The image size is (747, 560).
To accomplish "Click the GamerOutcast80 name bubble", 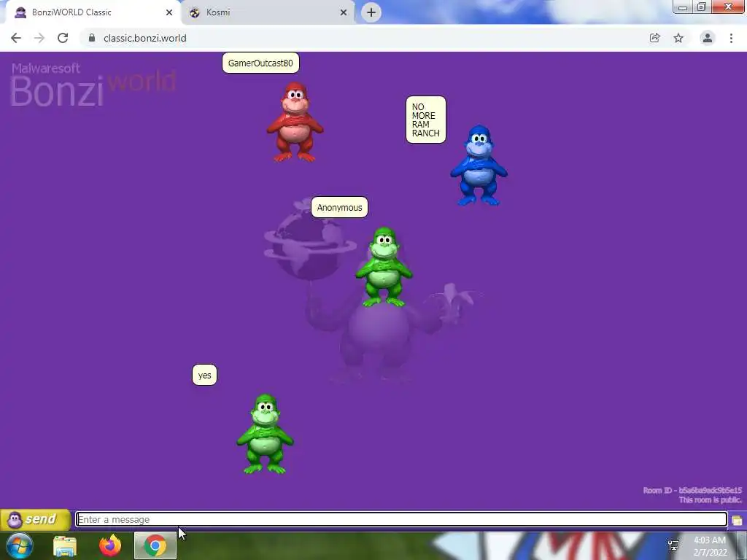I will click(x=260, y=63).
